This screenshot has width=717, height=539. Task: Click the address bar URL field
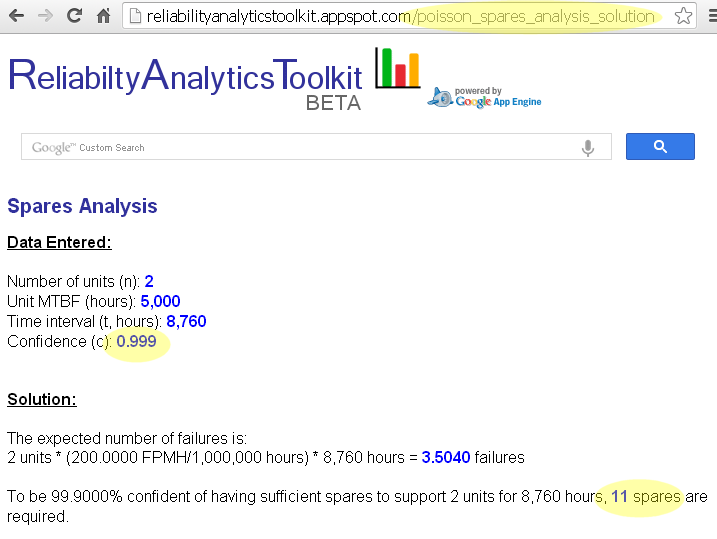pyautogui.click(x=409, y=16)
